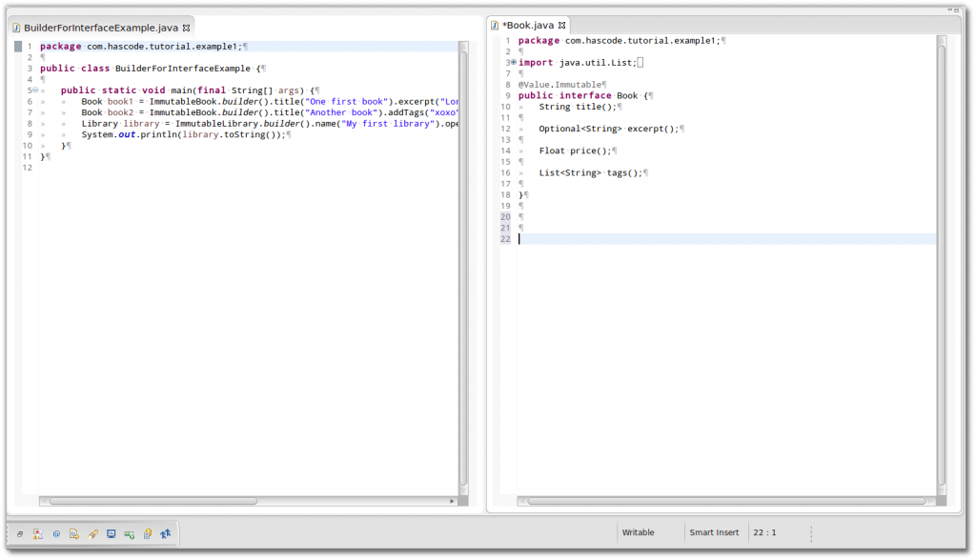Click the clipboard fast view icon

[x=147, y=534]
